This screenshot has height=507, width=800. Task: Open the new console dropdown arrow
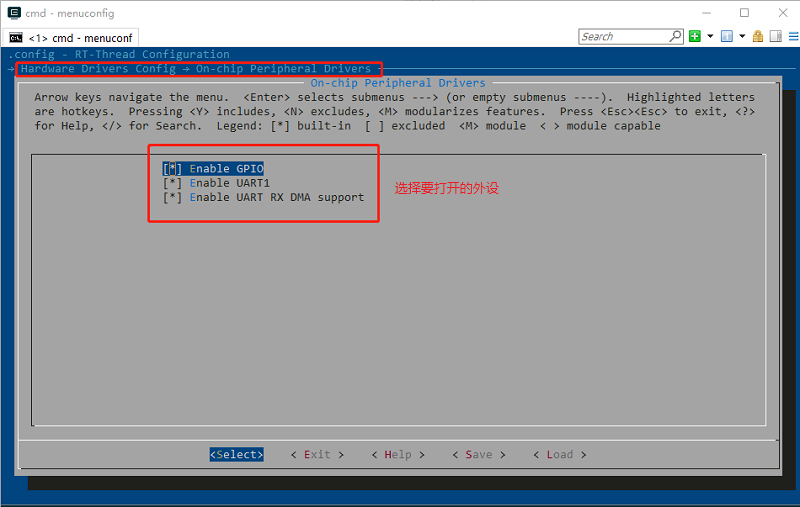(710, 36)
